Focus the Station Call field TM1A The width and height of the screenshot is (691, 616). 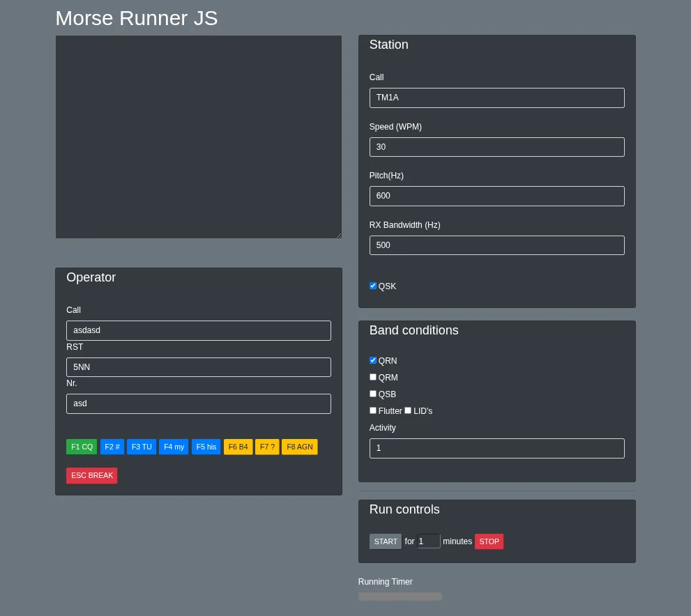click(x=496, y=98)
